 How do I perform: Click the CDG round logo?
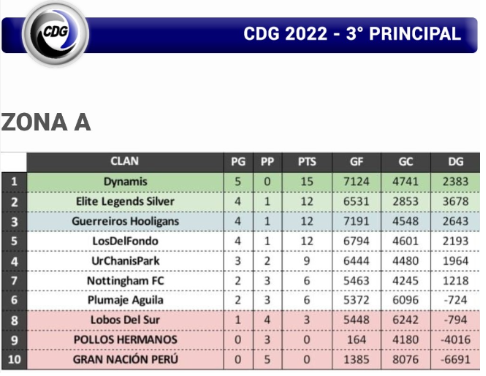coord(55,33)
